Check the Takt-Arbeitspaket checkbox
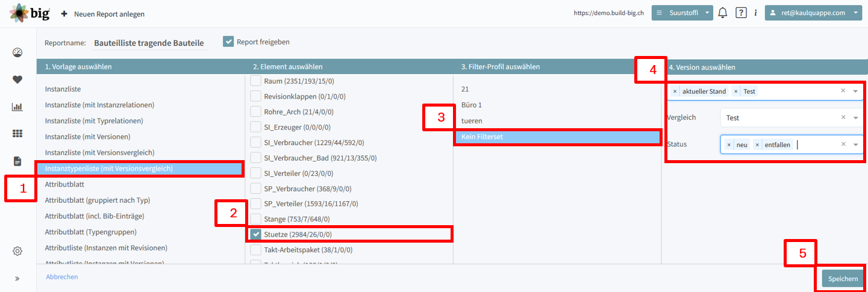Image resolution: width=868 pixels, height=292 pixels. coord(256,249)
